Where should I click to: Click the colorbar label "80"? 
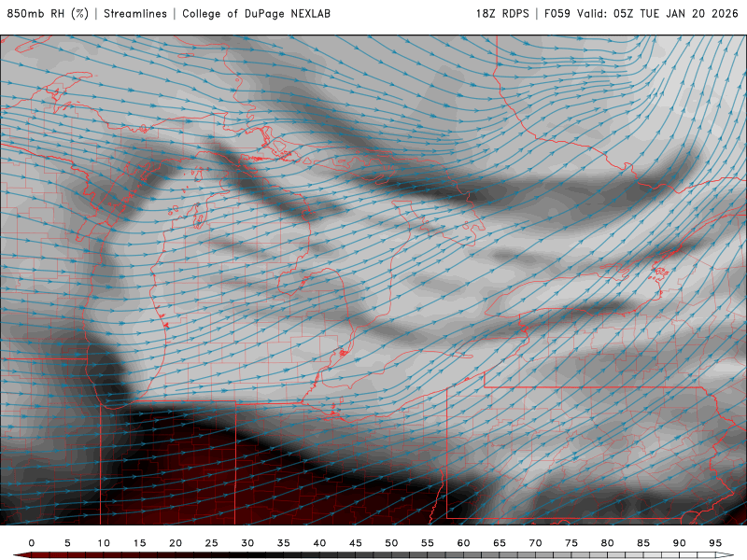tap(608, 543)
